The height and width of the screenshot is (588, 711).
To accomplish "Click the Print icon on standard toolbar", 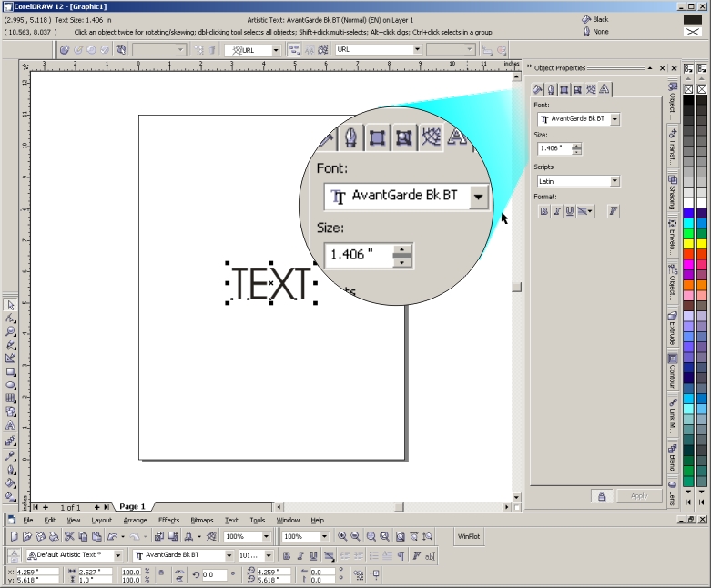I will click(x=54, y=537).
